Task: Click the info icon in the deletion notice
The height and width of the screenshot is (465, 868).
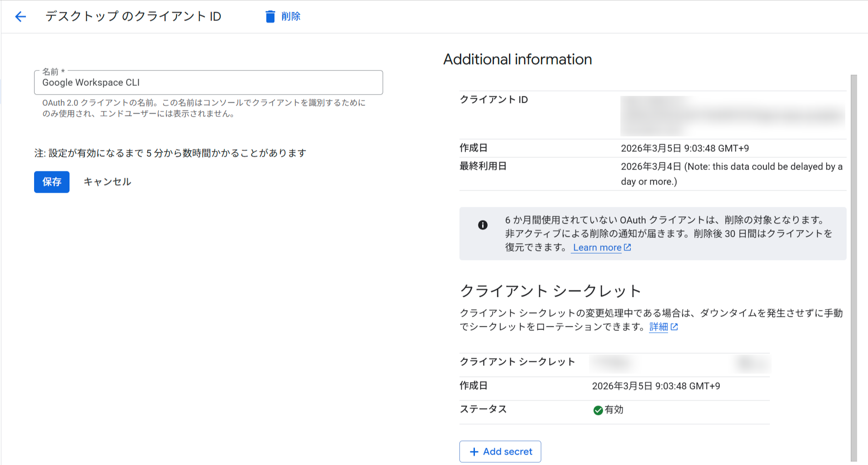Action: [483, 225]
